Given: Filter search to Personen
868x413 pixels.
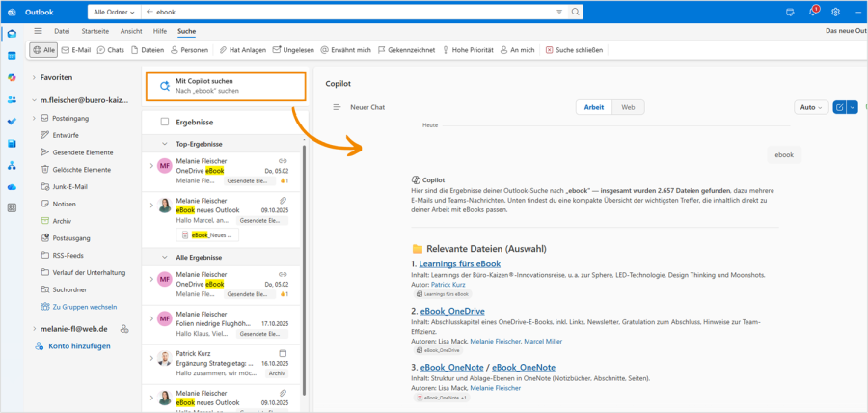Looking at the screenshot, I should click(x=189, y=50).
